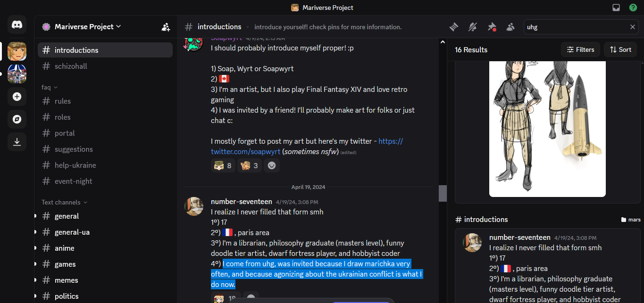Open the soapwyrt twitter link
Image resolution: width=644 pixels, height=303 pixels.
tap(307, 147)
